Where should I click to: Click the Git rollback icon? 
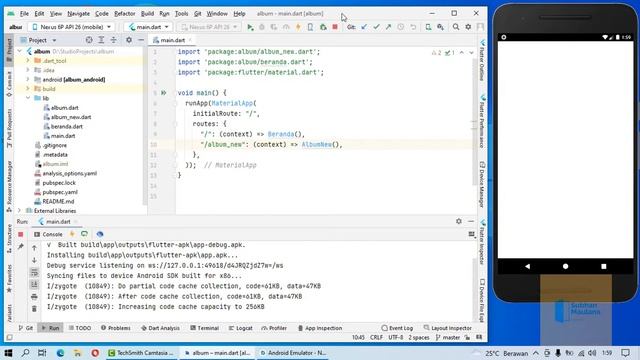413,27
